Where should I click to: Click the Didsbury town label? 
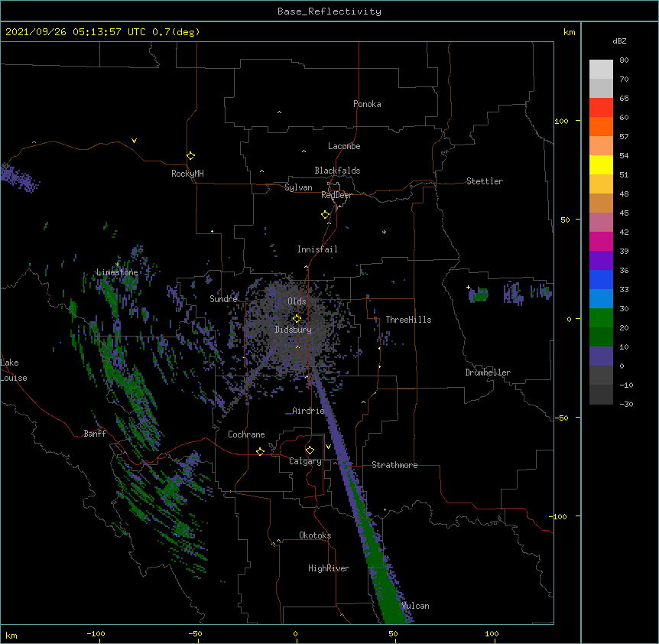293,330
